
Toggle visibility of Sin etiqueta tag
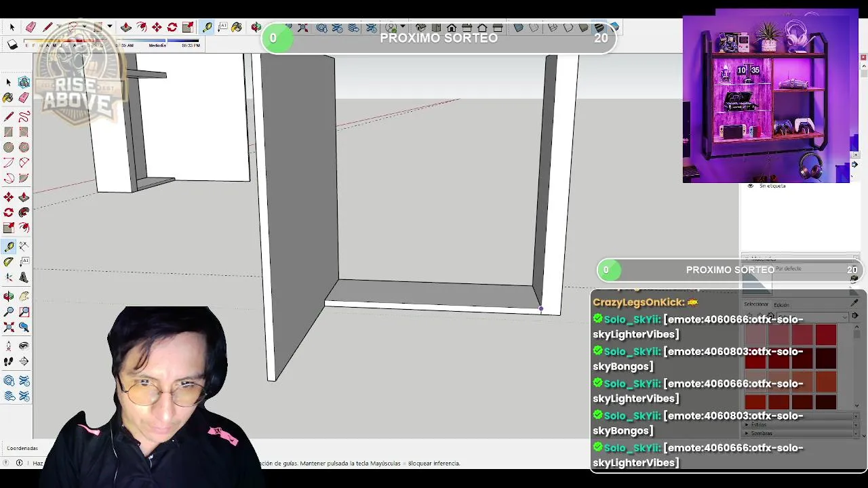pyautogui.click(x=750, y=186)
